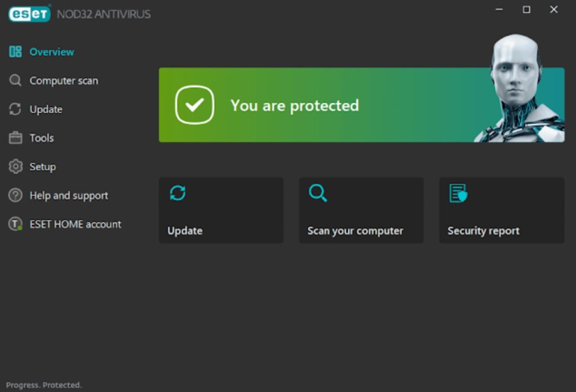The height and width of the screenshot is (392, 576).
Task: Open the Help and support menu entry
Action: coord(68,195)
